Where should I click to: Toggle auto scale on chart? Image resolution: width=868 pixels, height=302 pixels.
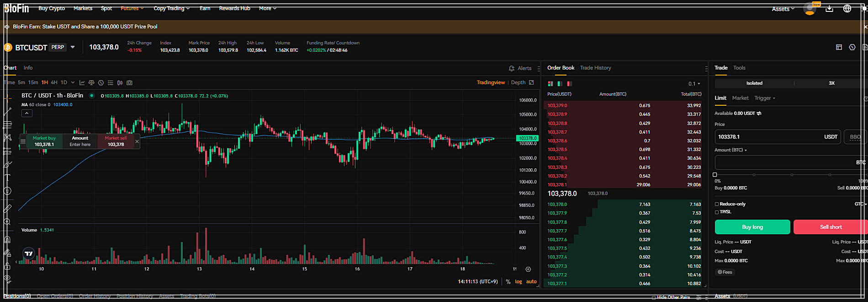pyautogui.click(x=531, y=281)
